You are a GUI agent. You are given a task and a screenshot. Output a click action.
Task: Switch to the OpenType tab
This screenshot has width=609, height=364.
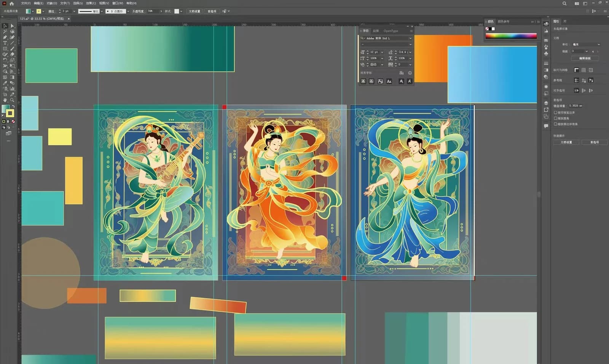pyautogui.click(x=391, y=31)
